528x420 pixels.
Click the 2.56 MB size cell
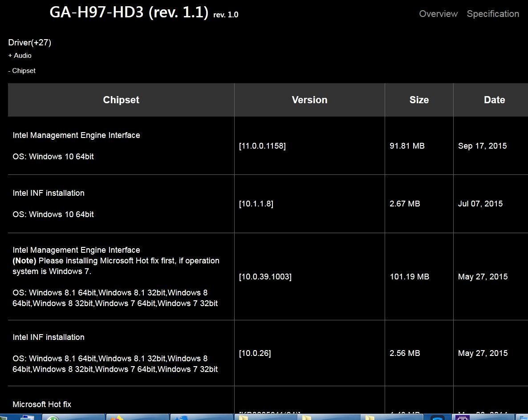pos(405,353)
